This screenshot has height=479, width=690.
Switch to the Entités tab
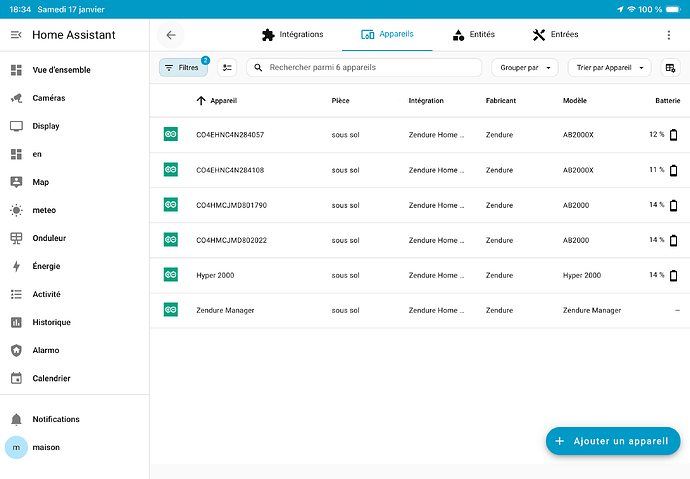(x=473, y=34)
